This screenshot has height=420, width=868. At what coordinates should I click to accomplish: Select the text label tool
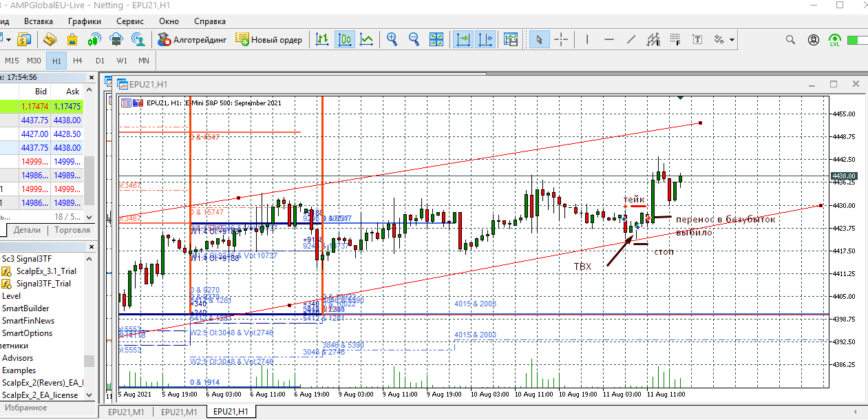point(697,39)
